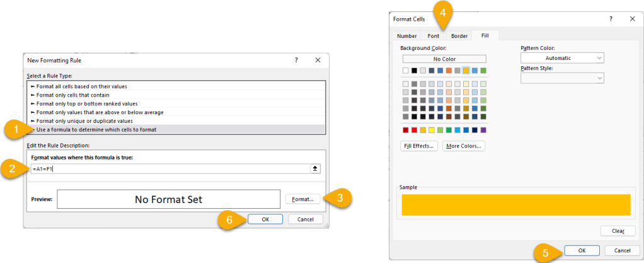Click the help icon in New Formatting Rule

point(296,60)
